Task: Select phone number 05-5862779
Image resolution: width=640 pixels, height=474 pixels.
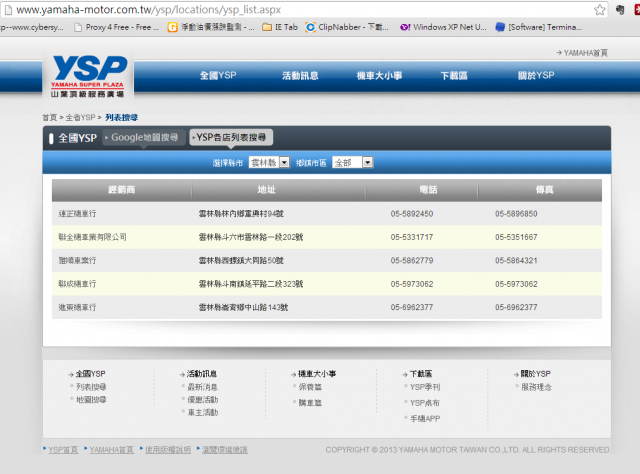Action: tap(412, 260)
